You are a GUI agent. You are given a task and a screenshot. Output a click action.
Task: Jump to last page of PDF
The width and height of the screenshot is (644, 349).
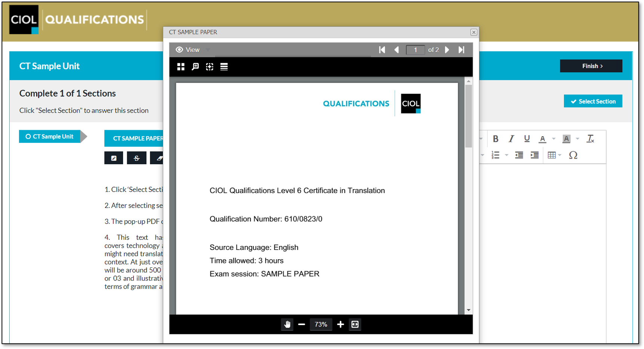(461, 50)
